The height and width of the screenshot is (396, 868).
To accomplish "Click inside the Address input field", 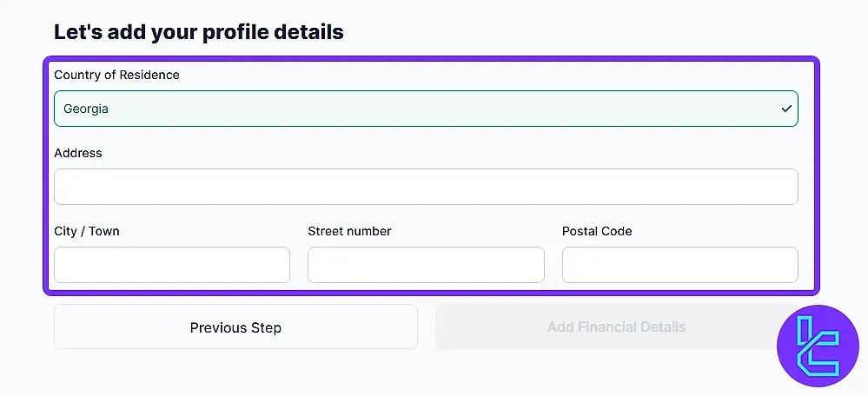I will (x=426, y=187).
